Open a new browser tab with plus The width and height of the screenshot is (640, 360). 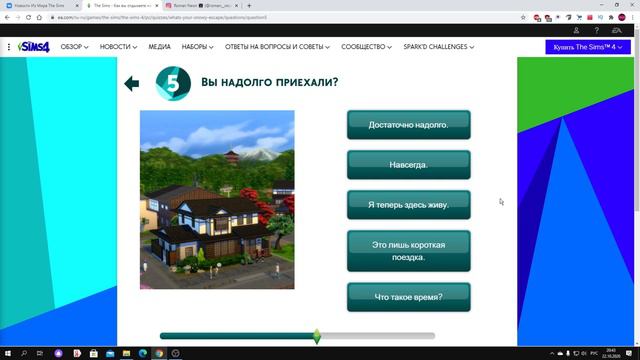(249, 6)
